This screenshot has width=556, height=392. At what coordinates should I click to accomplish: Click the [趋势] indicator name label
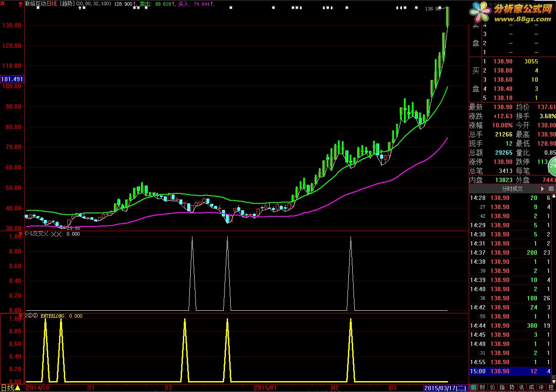(66, 4)
